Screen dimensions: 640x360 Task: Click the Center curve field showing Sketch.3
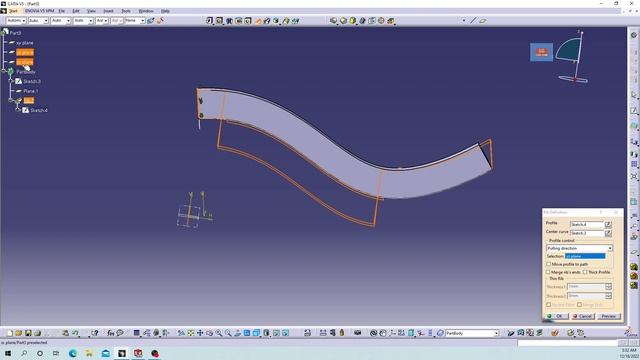pos(587,233)
